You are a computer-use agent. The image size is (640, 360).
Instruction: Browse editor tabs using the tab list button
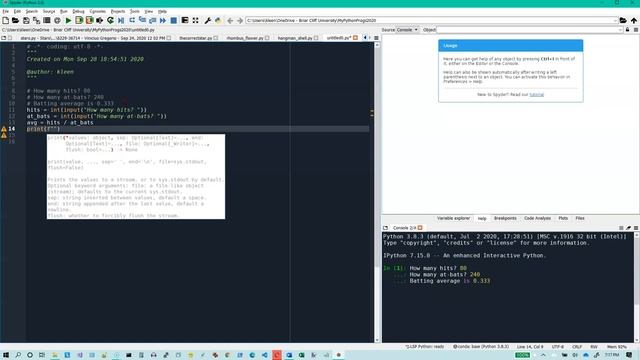point(4,38)
